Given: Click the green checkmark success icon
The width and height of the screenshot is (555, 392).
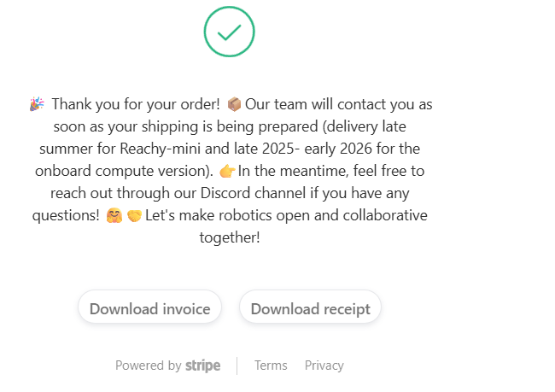Looking at the screenshot, I should tap(229, 32).
